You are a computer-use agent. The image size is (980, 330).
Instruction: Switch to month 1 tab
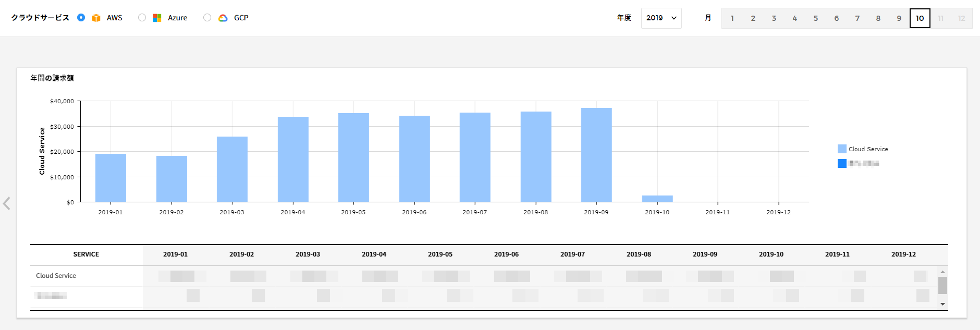(x=732, y=18)
